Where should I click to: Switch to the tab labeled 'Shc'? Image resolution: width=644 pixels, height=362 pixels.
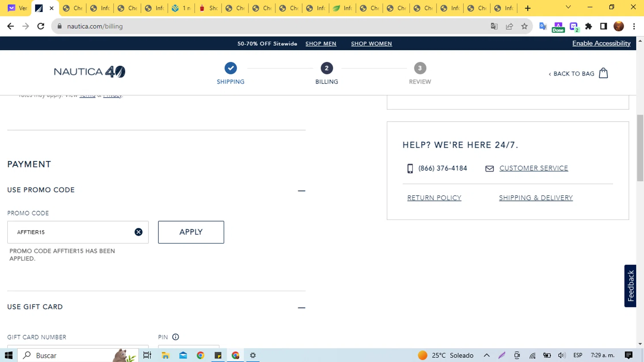208,8
